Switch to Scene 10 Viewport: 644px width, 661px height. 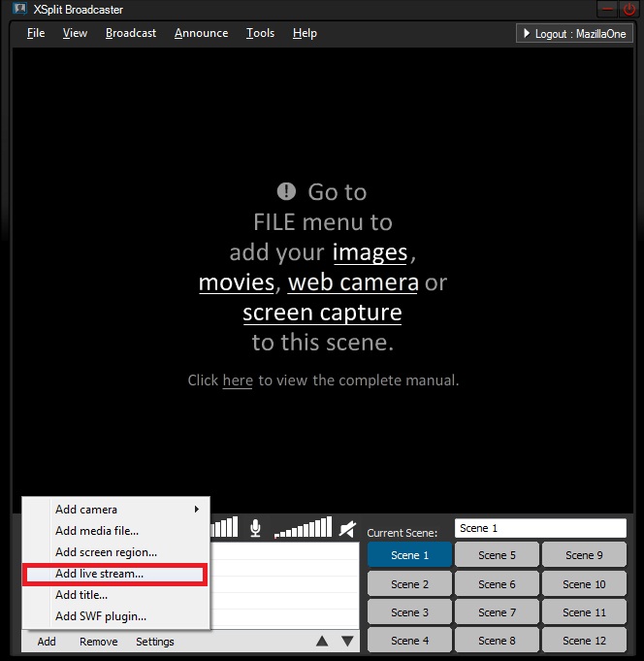point(584,584)
